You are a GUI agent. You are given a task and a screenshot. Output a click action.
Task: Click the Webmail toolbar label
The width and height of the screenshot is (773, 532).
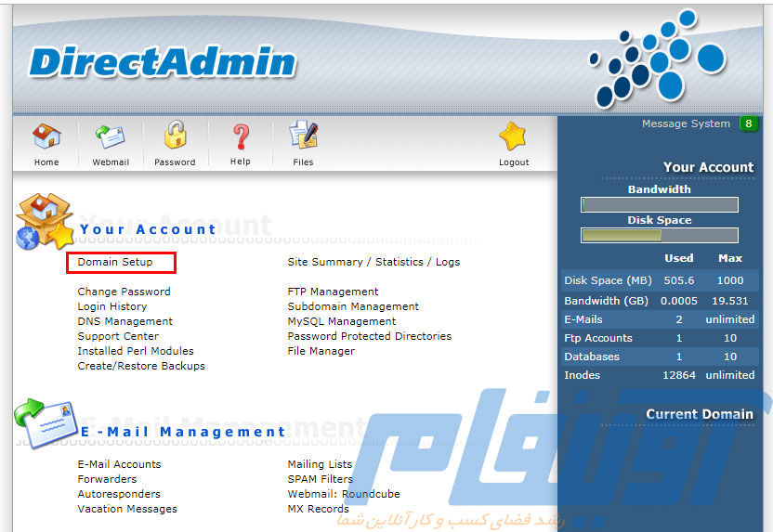coord(111,162)
